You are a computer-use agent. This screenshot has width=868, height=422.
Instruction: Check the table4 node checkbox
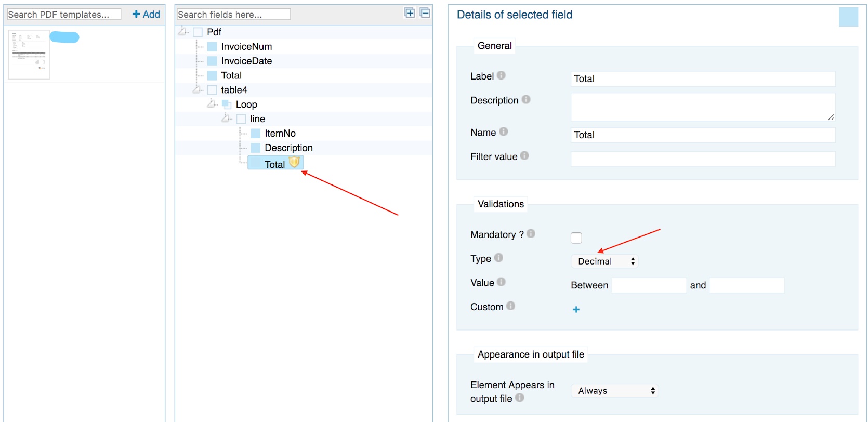tap(212, 90)
